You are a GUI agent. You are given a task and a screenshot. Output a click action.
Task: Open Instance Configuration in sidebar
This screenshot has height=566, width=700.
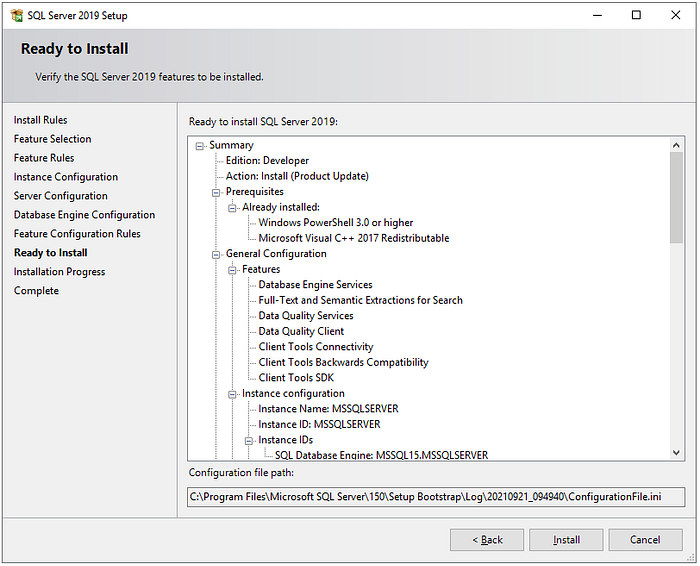click(66, 177)
